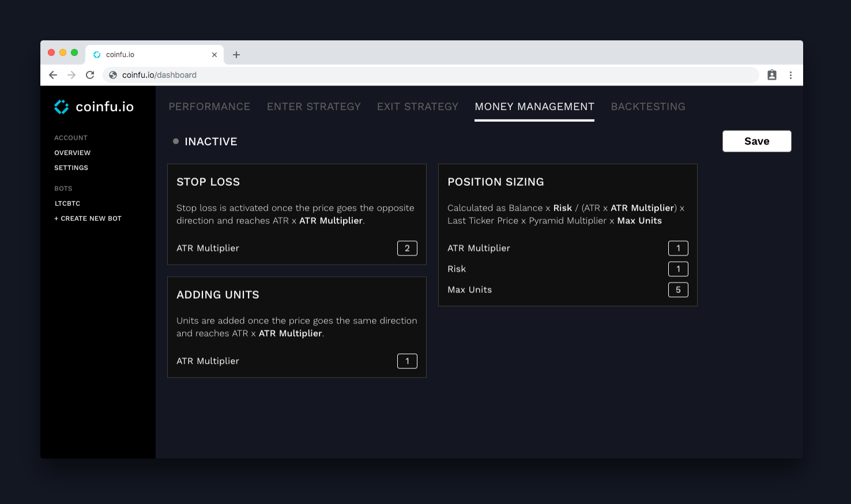Screen dimensions: 851x504
Task: Open the BACKTESTING tab
Action: (648, 107)
